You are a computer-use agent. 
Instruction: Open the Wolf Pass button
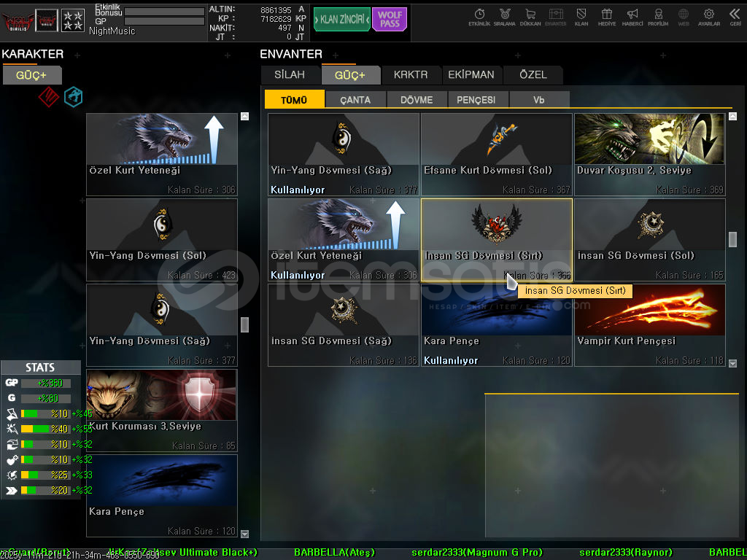pyautogui.click(x=390, y=19)
